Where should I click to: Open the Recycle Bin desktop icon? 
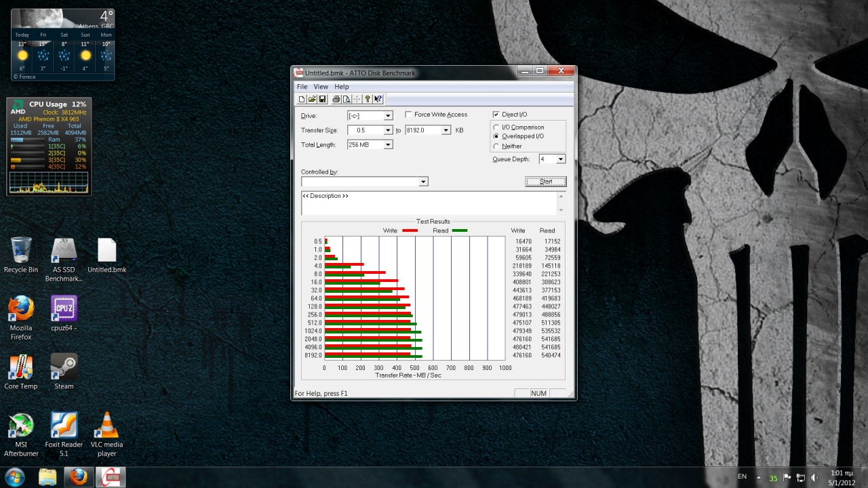(x=21, y=255)
